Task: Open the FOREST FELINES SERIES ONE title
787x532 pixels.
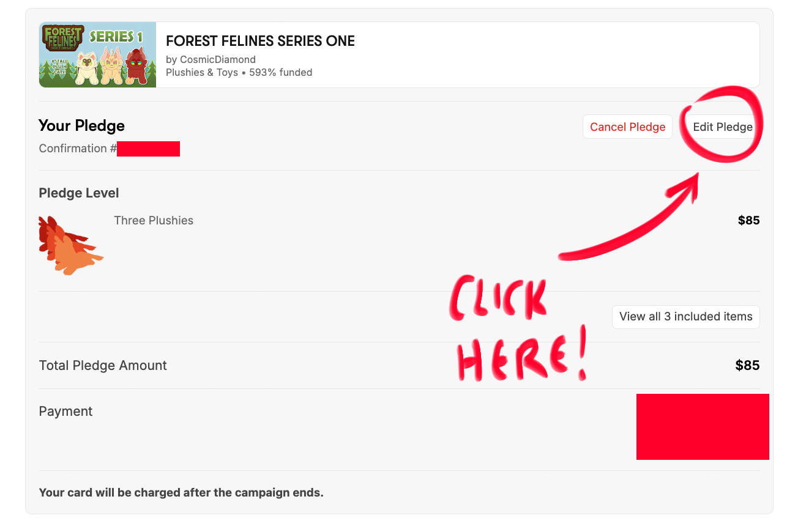Action: click(x=260, y=41)
